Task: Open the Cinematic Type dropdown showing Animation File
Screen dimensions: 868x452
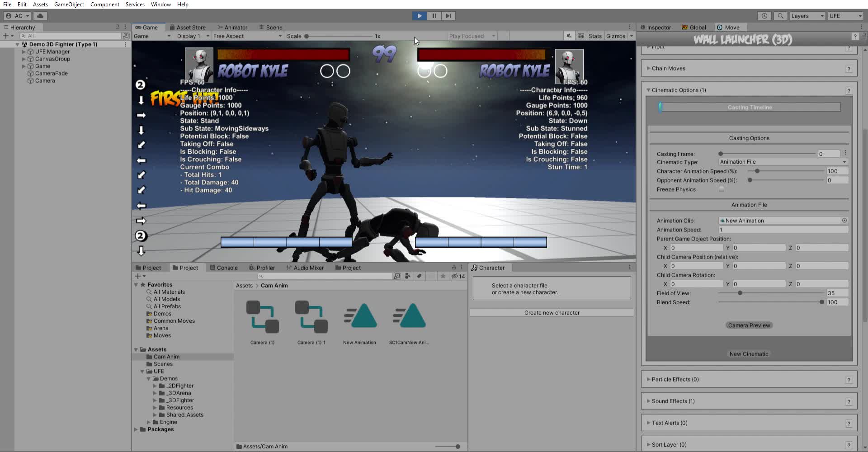Action: point(782,162)
